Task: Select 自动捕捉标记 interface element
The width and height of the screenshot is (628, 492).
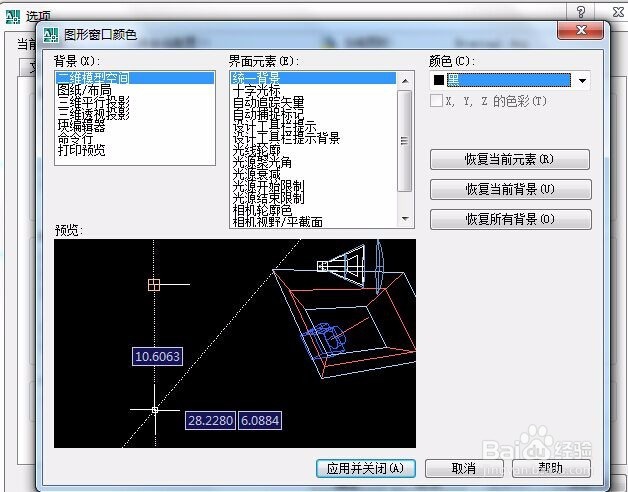Action: 269,114
